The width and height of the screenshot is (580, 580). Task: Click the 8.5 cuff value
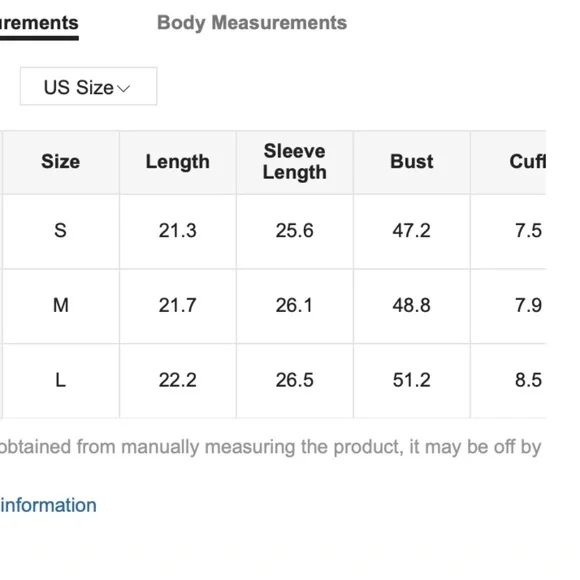click(529, 380)
